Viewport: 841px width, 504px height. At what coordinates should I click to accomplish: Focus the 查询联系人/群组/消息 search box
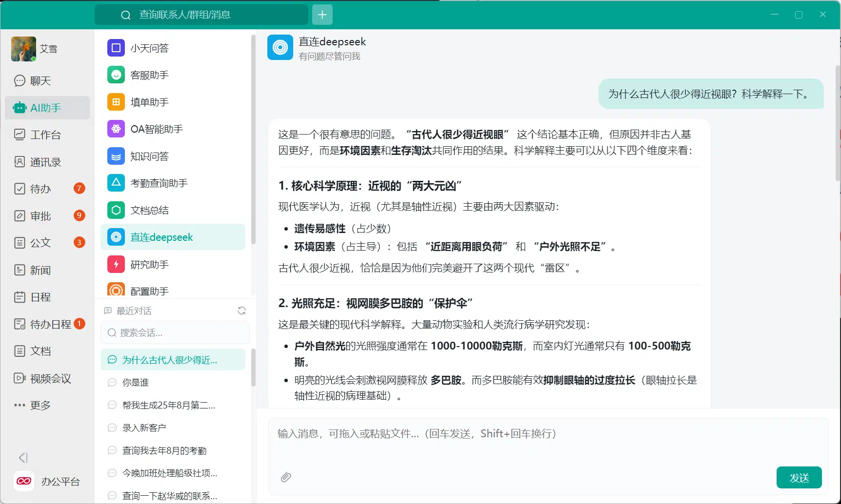coord(201,15)
